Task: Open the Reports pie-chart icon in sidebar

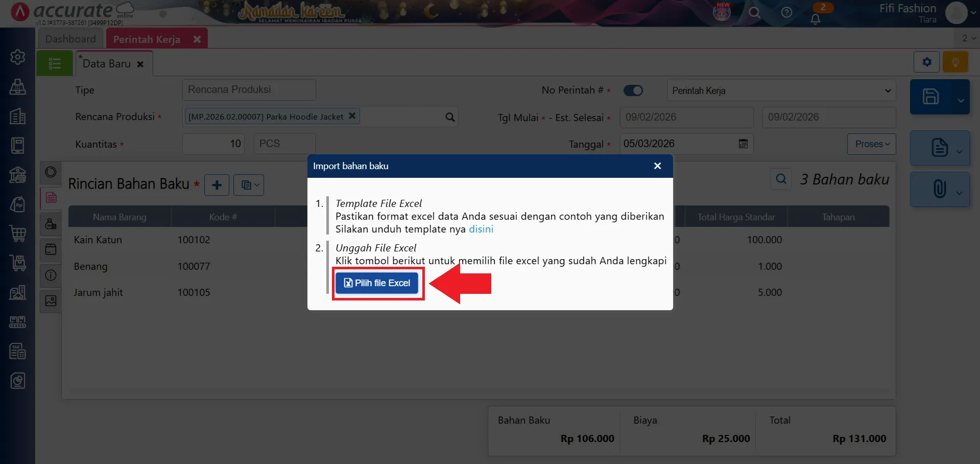Action: click(18, 380)
